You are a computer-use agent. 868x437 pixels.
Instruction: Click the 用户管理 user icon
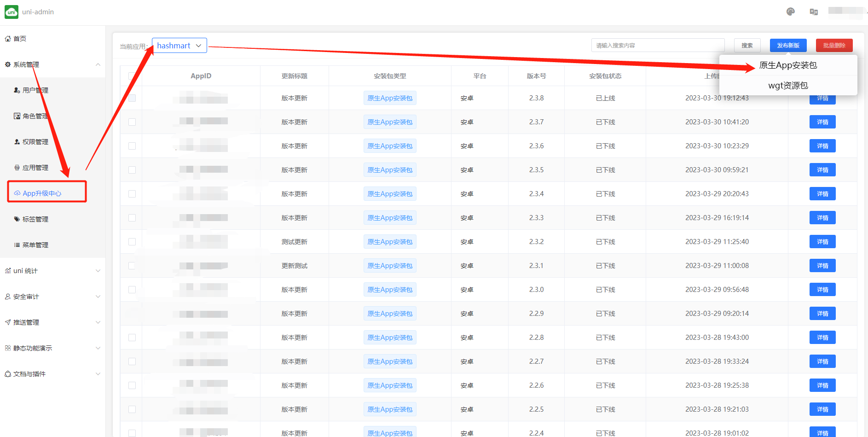pos(17,90)
